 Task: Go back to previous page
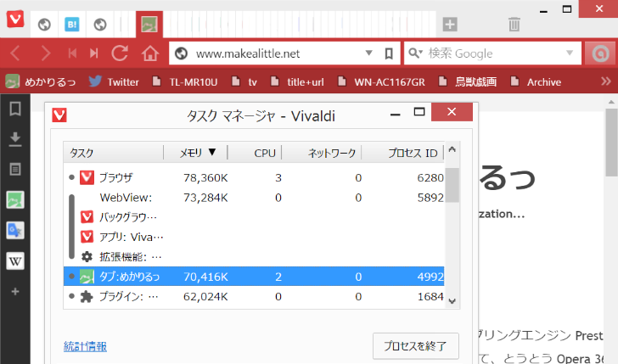pyautogui.click(x=15, y=53)
